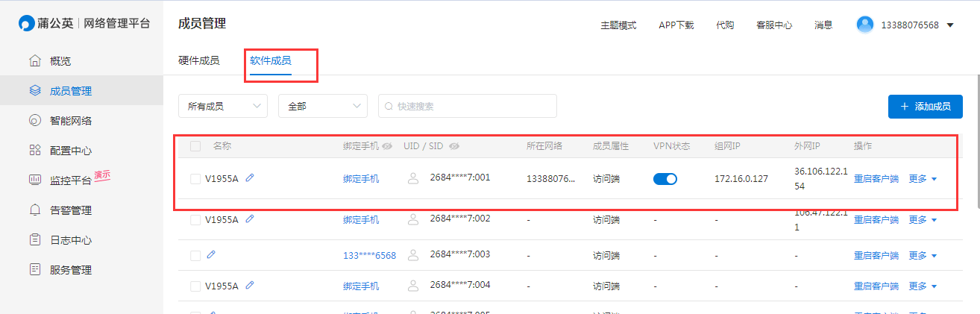Tick checkbox for row 2684****7:003
980x314 pixels.
[x=195, y=255]
